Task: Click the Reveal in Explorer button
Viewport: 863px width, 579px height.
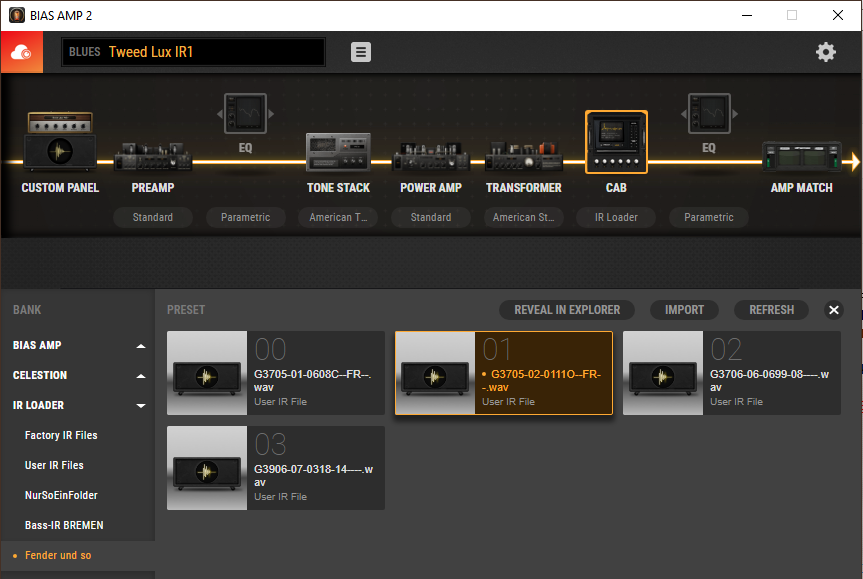Action: [x=567, y=310]
